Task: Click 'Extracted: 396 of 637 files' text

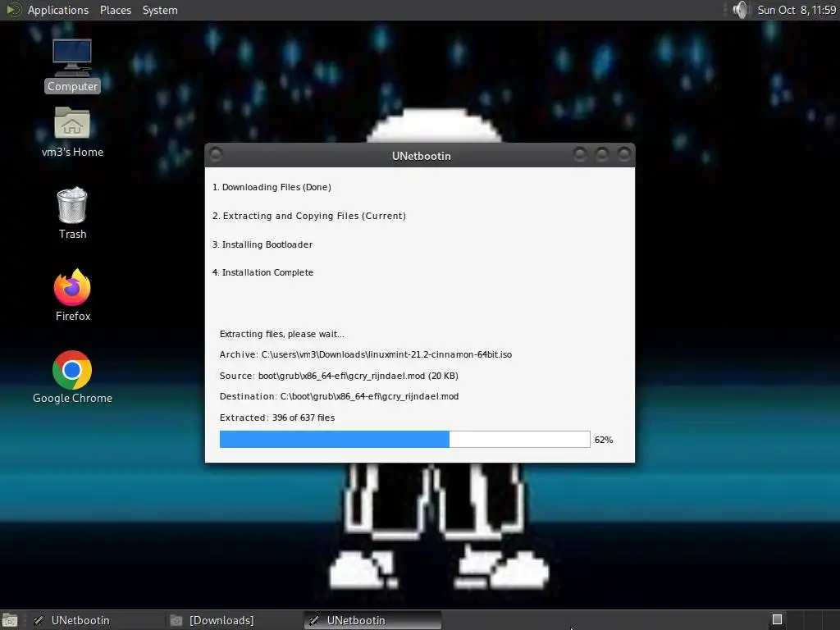Action: [x=277, y=418]
